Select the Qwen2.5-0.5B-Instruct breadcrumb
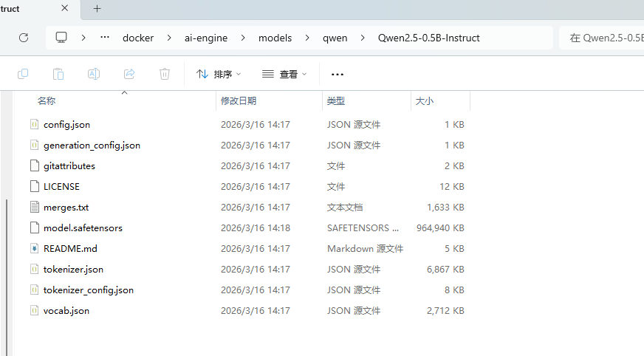Image resolution: width=644 pixels, height=356 pixels. pos(429,38)
